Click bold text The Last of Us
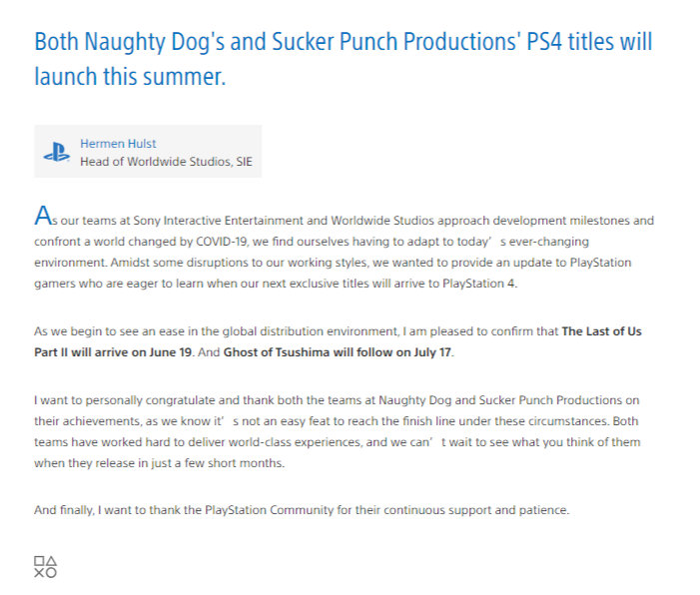This screenshot has width=700, height=595. (601, 331)
